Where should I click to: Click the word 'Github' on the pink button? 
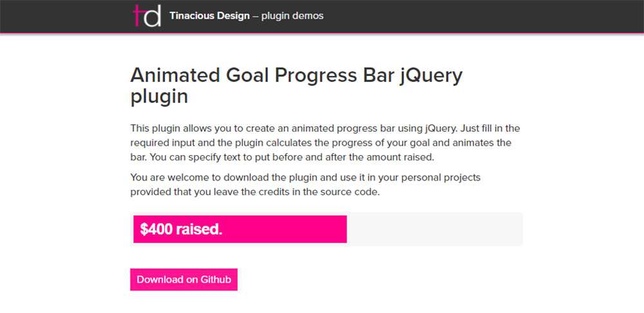point(216,280)
